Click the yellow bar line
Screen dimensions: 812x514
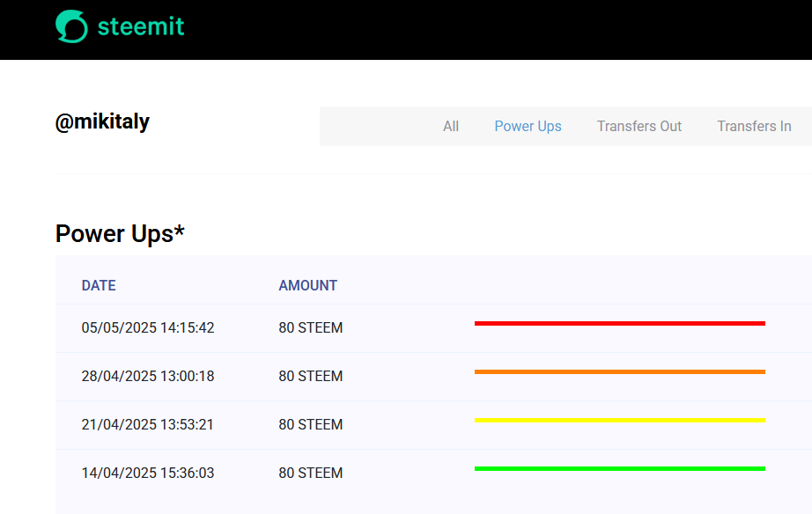620,421
